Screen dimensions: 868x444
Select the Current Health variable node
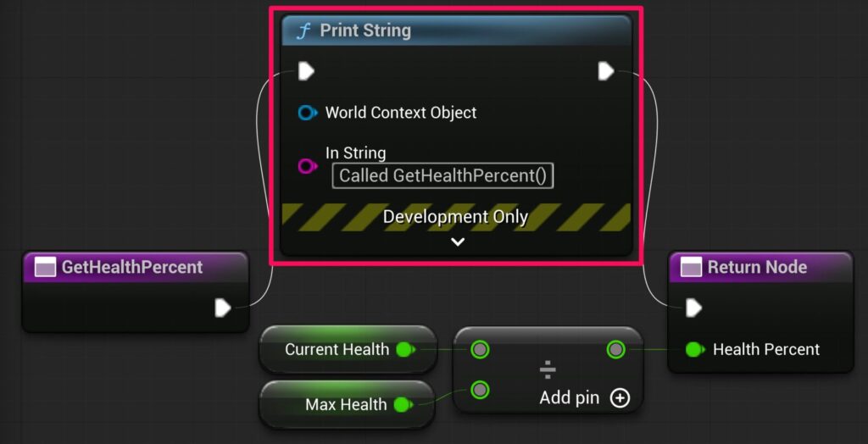click(348, 349)
